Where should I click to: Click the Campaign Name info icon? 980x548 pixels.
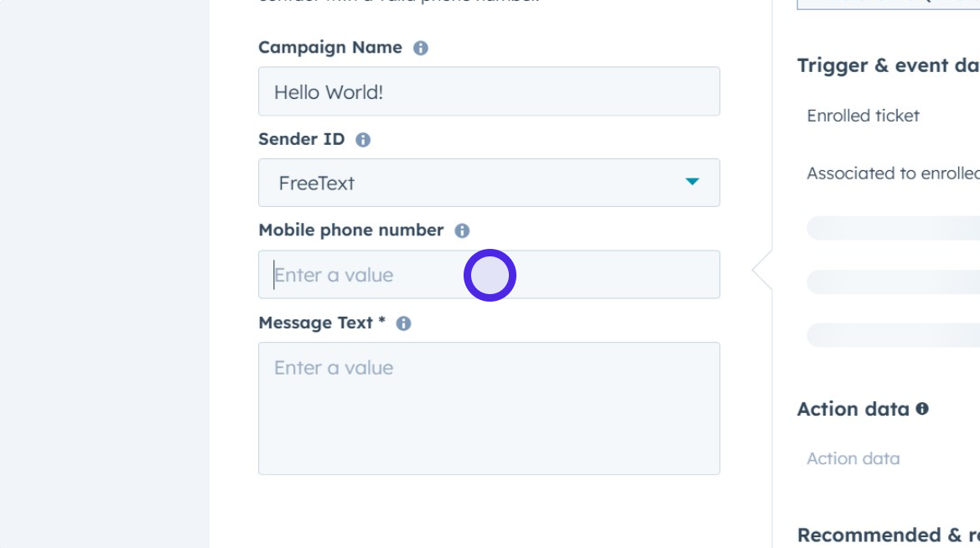pyautogui.click(x=421, y=49)
